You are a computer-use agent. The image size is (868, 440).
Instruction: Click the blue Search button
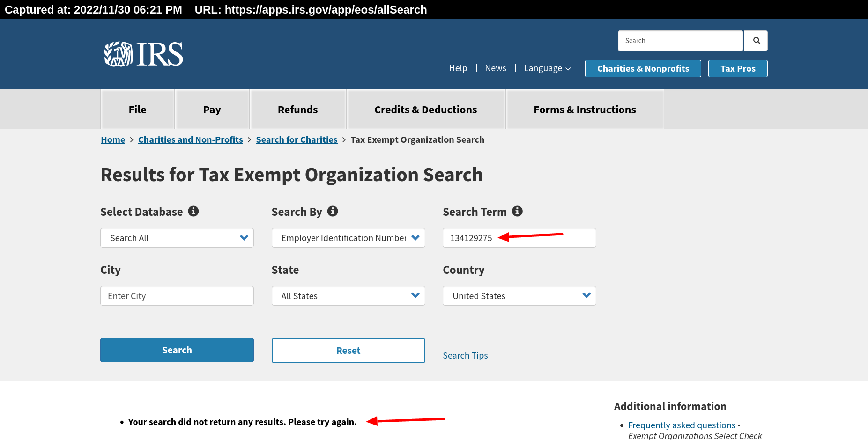click(x=177, y=350)
